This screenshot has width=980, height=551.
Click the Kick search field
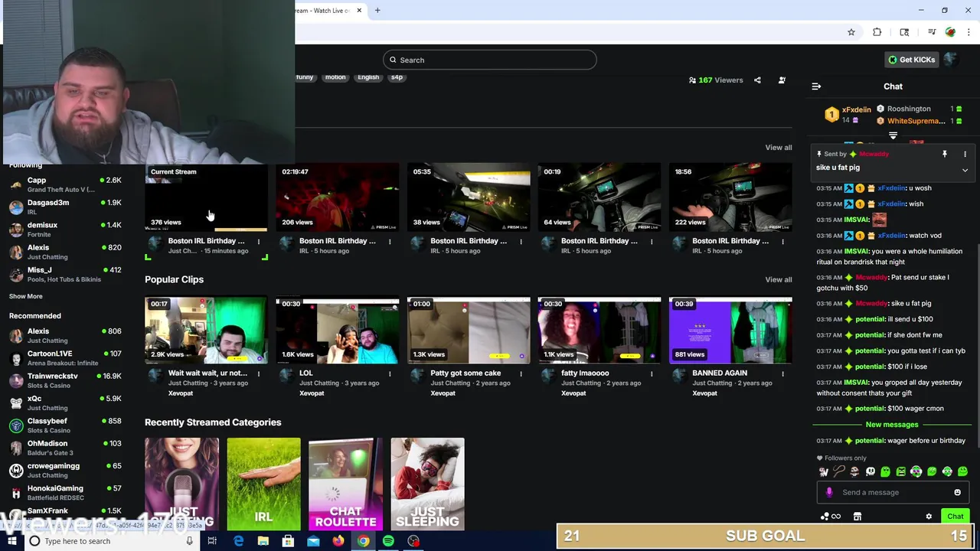(490, 60)
